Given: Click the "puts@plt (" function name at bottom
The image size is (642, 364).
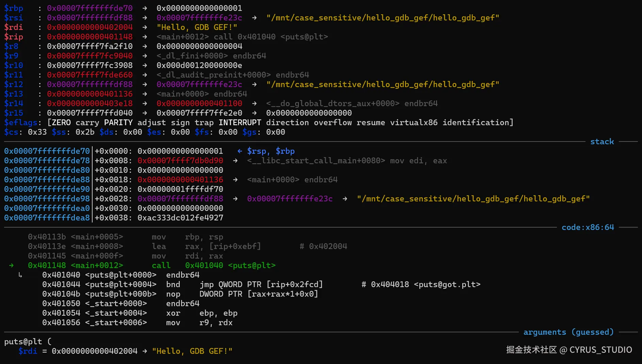Looking at the screenshot, I should (27, 342).
